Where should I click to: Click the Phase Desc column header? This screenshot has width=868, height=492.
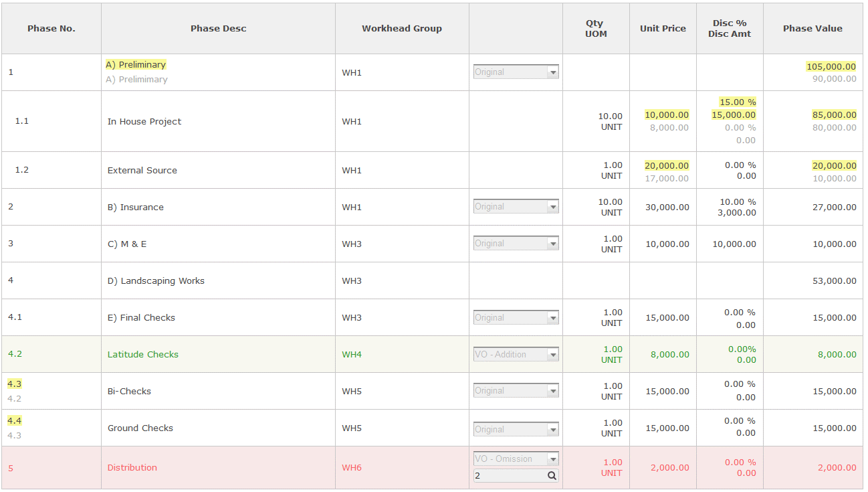[x=218, y=28]
